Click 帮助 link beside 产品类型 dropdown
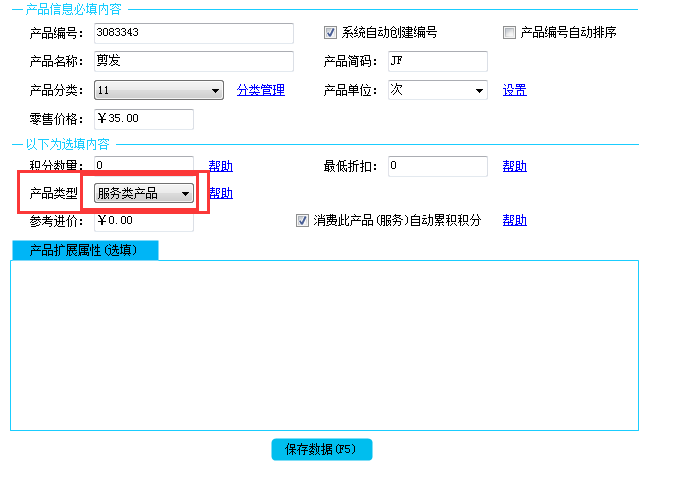This screenshot has height=482, width=681. (220, 193)
